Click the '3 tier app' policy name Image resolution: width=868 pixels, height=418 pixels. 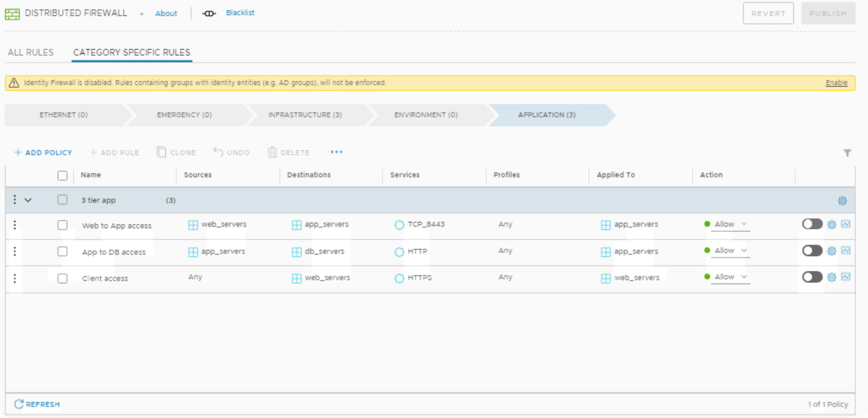[98, 200]
